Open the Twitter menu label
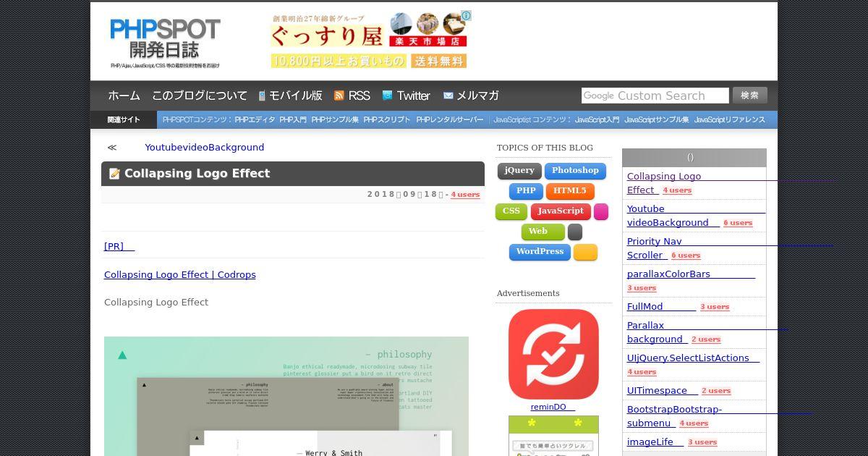Image resolution: width=868 pixels, height=456 pixels. click(x=413, y=96)
